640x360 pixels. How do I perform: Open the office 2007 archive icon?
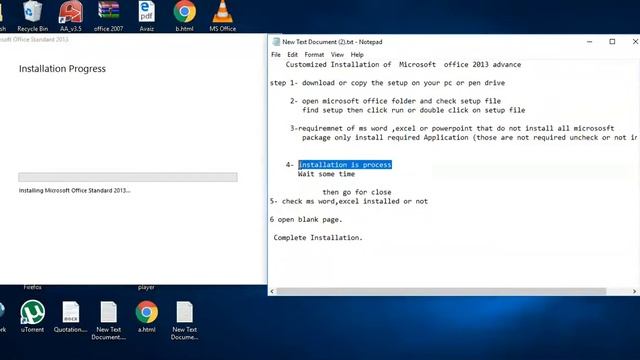click(108, 16)
